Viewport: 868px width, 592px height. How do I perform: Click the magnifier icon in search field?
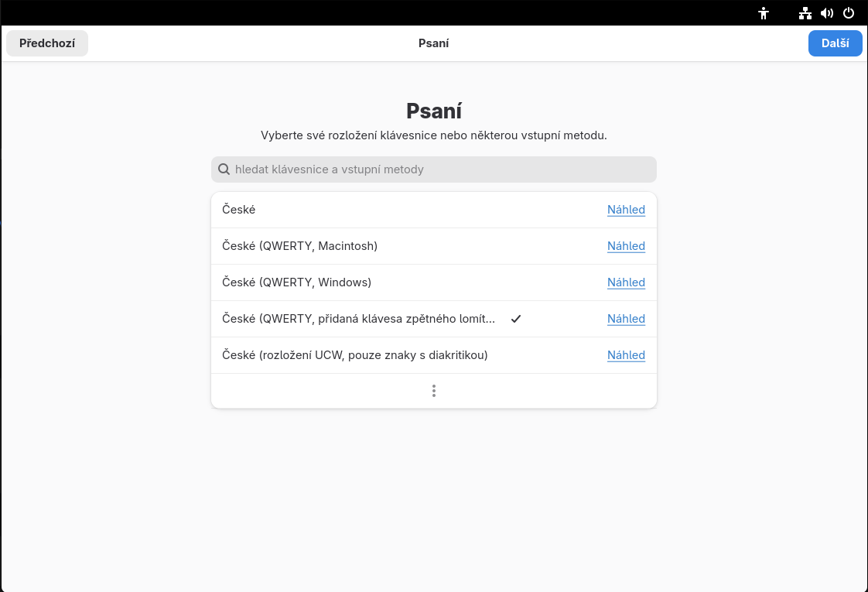(224, 169)
